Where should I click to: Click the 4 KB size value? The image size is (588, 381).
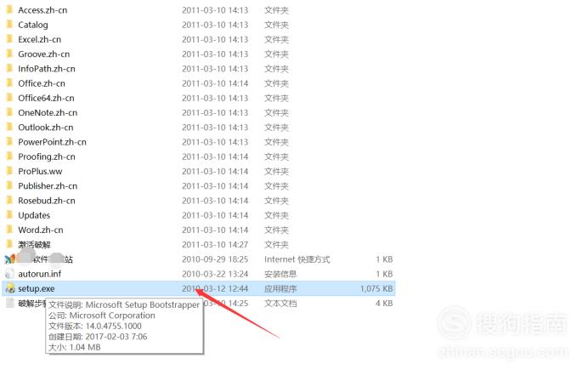tap(384, 304)
